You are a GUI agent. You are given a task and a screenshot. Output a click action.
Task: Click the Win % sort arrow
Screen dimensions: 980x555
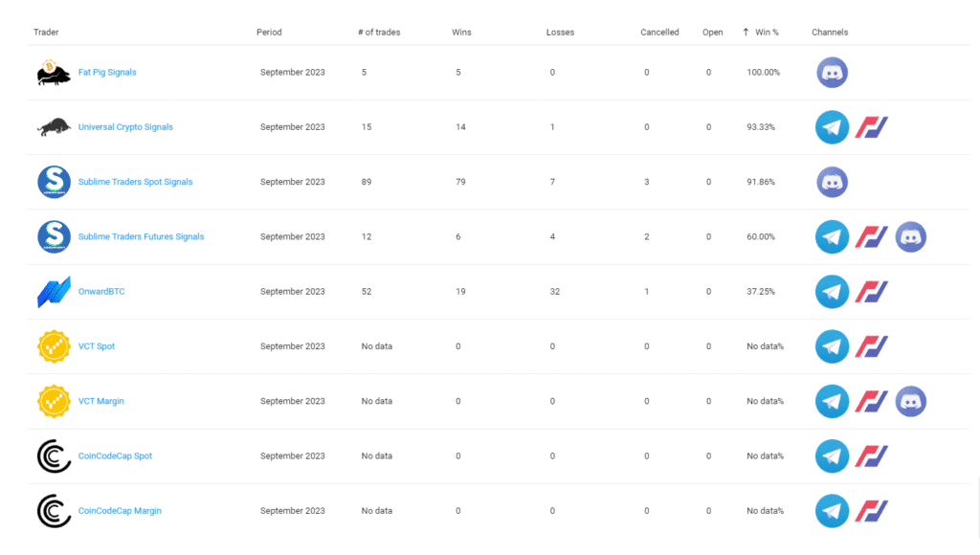746,32
